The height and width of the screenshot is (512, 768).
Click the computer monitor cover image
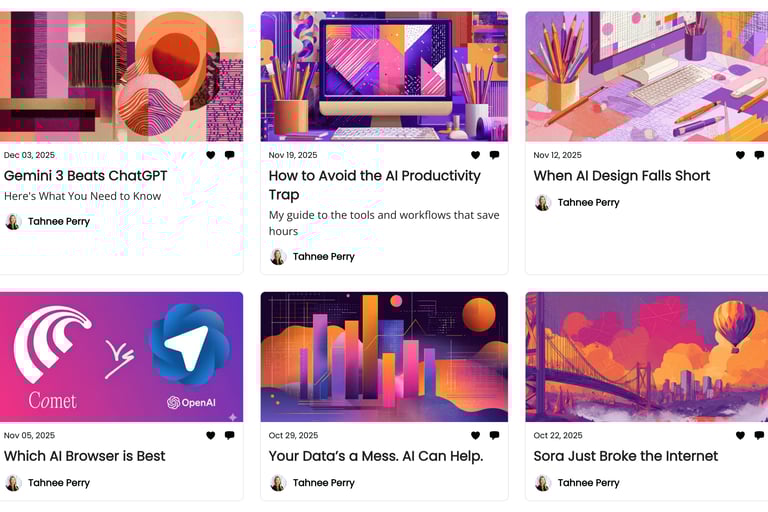coord(384,76)
